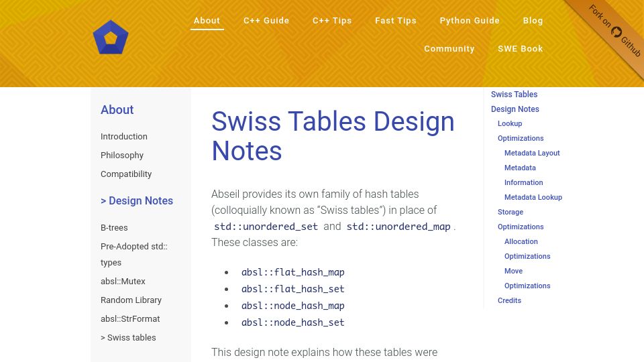This screenshot has height=362, width=644.
Task: Jump to Move Optimizations in contents
Action: 527,278
